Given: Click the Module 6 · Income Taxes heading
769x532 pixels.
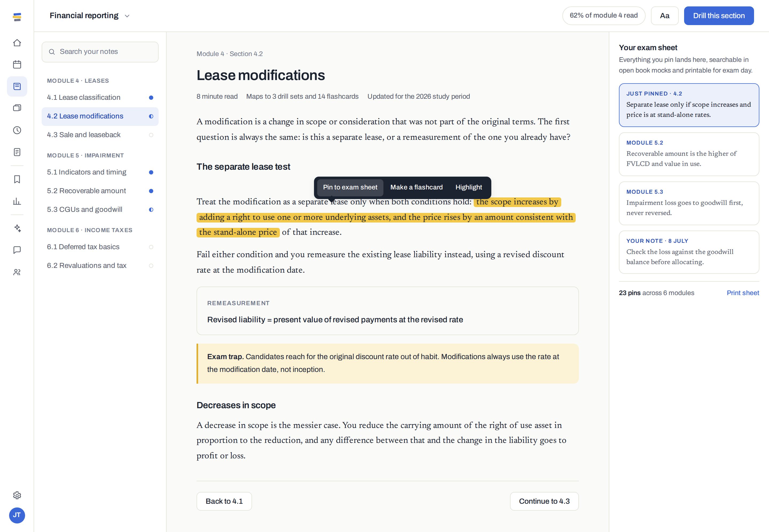Looking at the screenshot, I should tap(90, 230).
